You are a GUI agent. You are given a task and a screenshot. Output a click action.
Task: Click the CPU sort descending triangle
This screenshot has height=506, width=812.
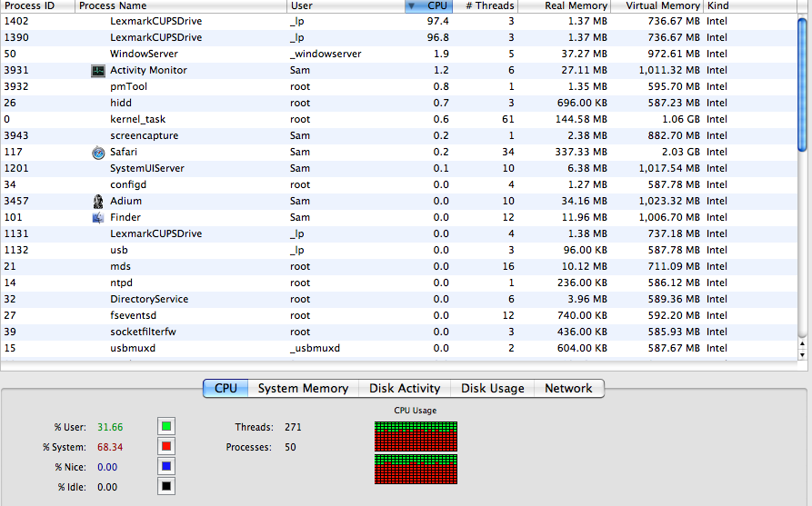click(411, 5)
